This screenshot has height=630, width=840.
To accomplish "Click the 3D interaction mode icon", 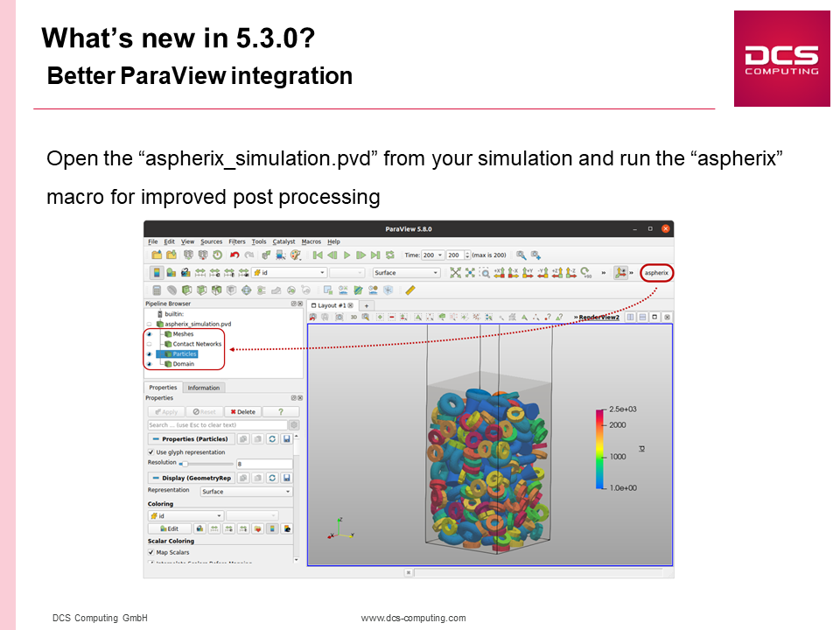I will [353, 317].
